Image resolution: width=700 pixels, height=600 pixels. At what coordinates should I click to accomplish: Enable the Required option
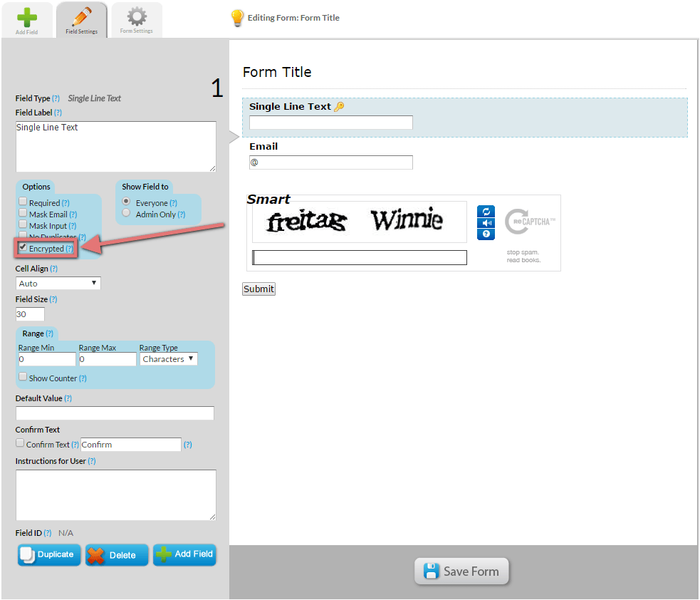(22, 202)
